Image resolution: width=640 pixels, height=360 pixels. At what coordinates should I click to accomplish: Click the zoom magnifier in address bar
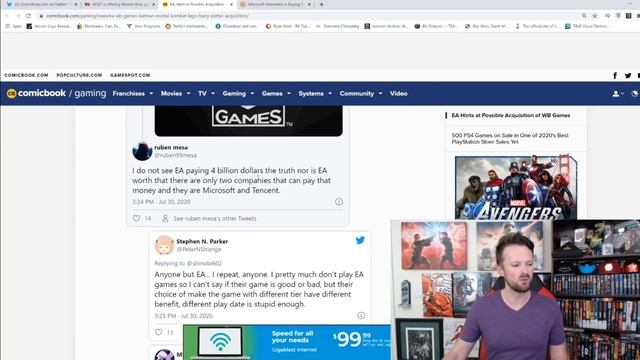[584, 16]
